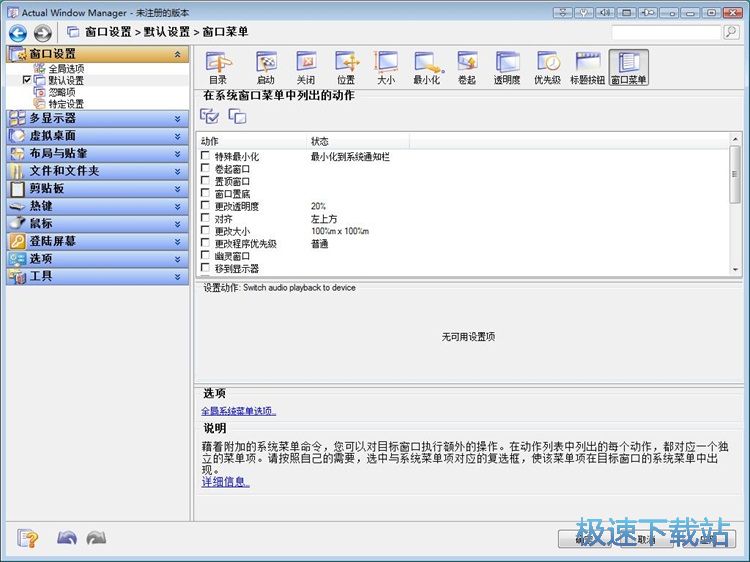Open the 详细信息 link

tap(226, 482)
